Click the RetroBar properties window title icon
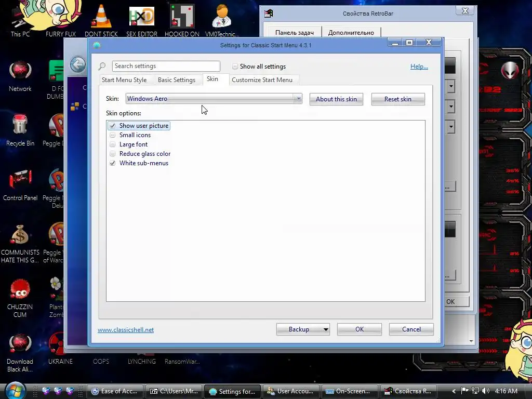Screen dimensions: 532x399 269,14
